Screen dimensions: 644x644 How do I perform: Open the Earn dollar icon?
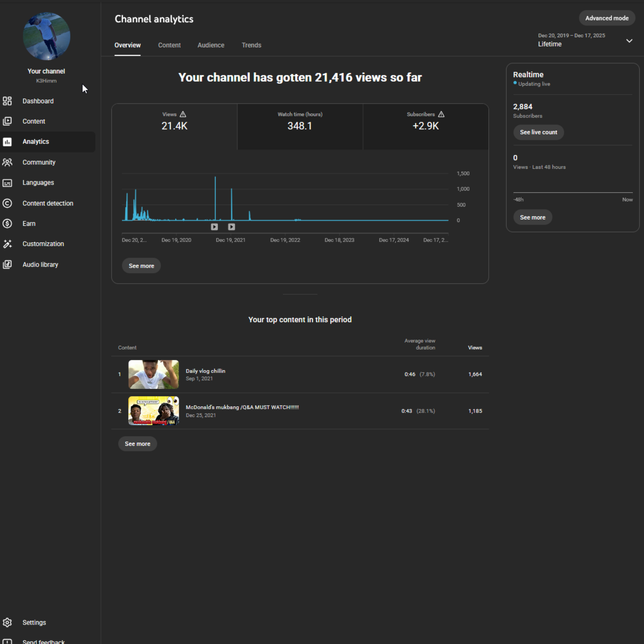[x=7, y=223]
